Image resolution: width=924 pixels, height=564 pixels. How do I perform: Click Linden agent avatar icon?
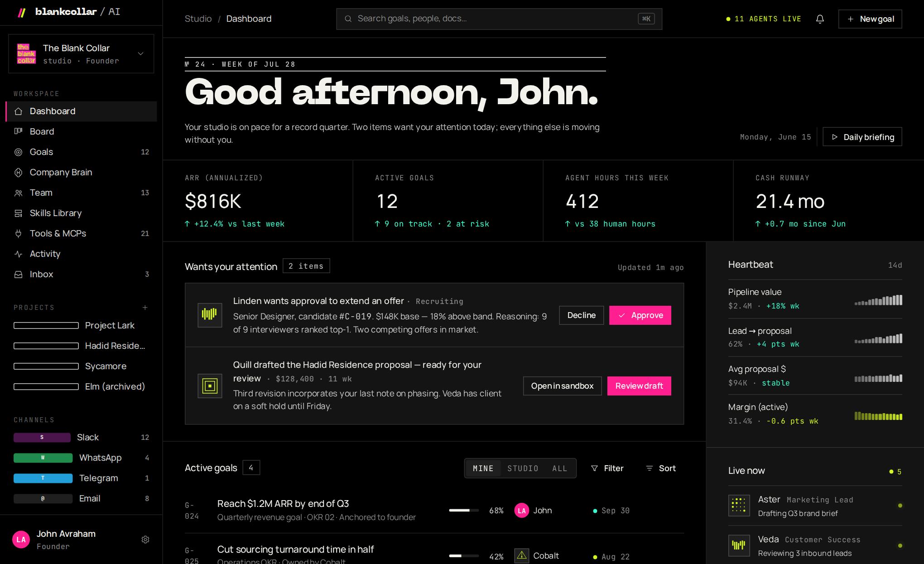pos(210,315)
